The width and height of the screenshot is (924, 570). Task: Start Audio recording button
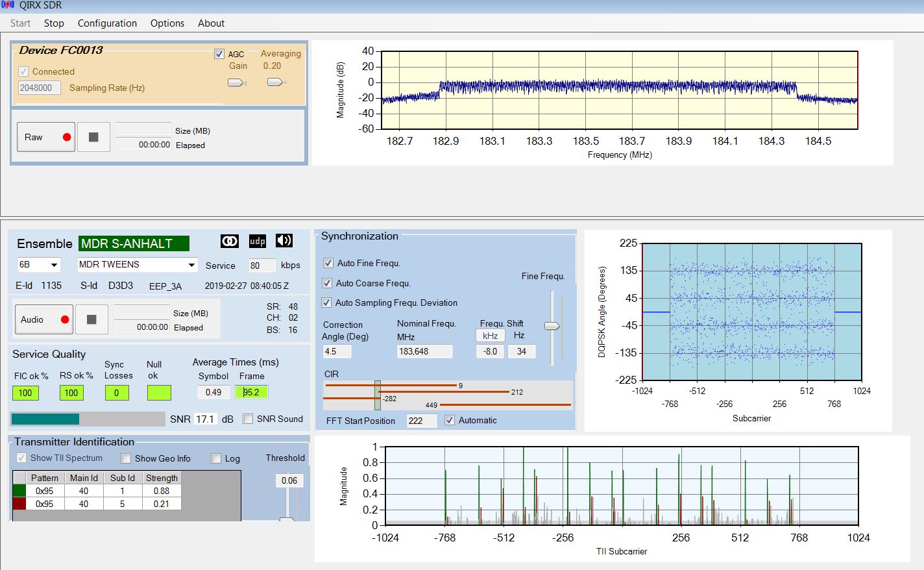point(44,319)
